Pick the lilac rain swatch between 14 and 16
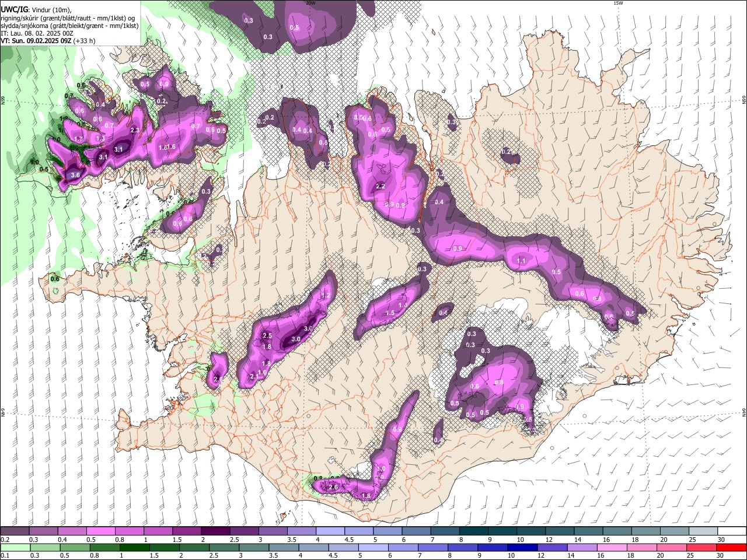 click(x=582, y=547)
